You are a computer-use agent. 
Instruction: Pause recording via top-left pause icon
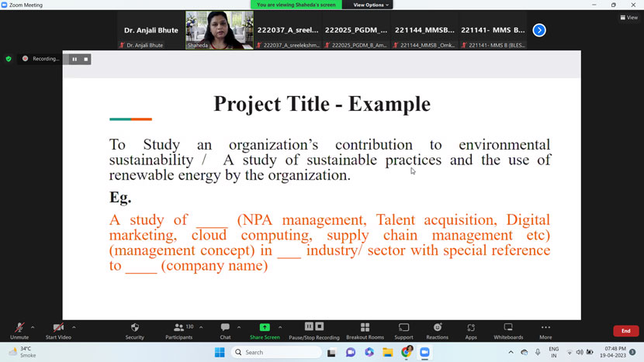click(x=74, y=59)
